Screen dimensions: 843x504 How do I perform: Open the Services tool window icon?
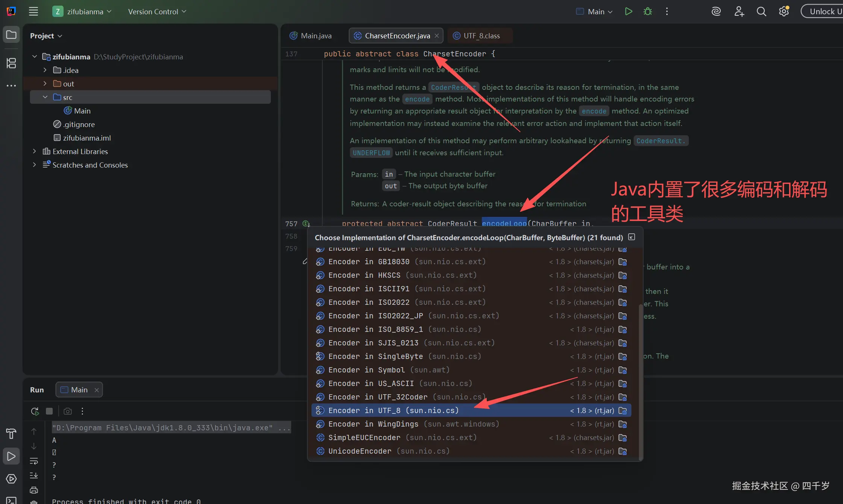pyautogui.click(x=11, y=478)
